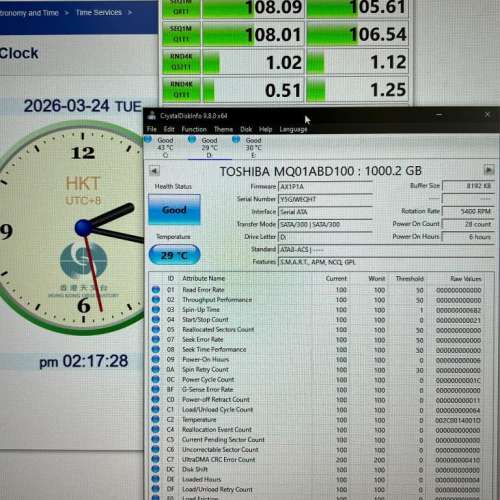Viewport: 500px width, 500px height.
Task: Click the 108.01 read result bar
Action: click(253, 34)
